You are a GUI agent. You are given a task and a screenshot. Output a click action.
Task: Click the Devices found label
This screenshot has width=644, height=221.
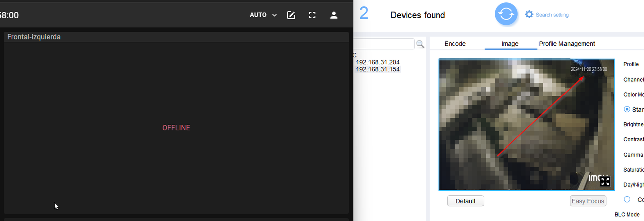click(x=418, y=15)
